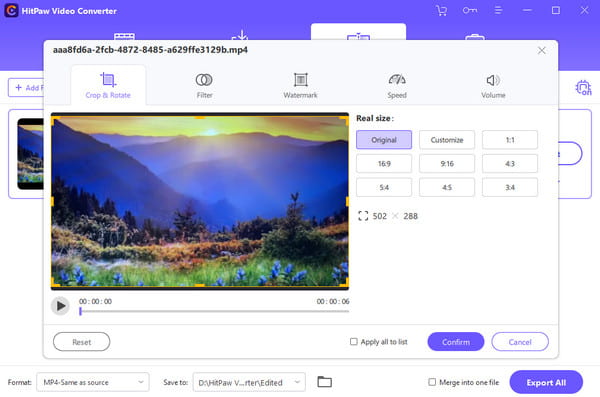Select the Original size option
Viewport: 600px width, 397px height.
coord(384,140)
